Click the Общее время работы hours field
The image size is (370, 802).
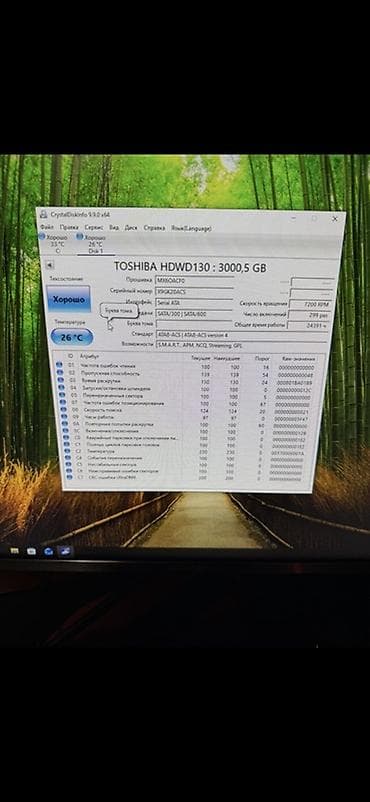point(309,325)
